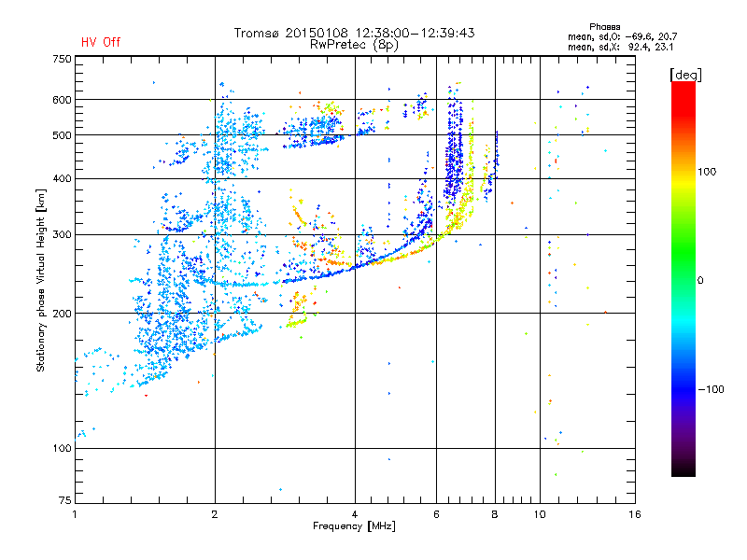747x560 pixels.
Task: Click the y-axis label '600'
Action: (62, 100)
